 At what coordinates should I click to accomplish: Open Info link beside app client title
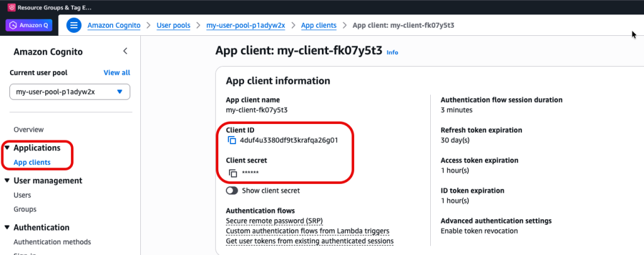coord(392,52)
